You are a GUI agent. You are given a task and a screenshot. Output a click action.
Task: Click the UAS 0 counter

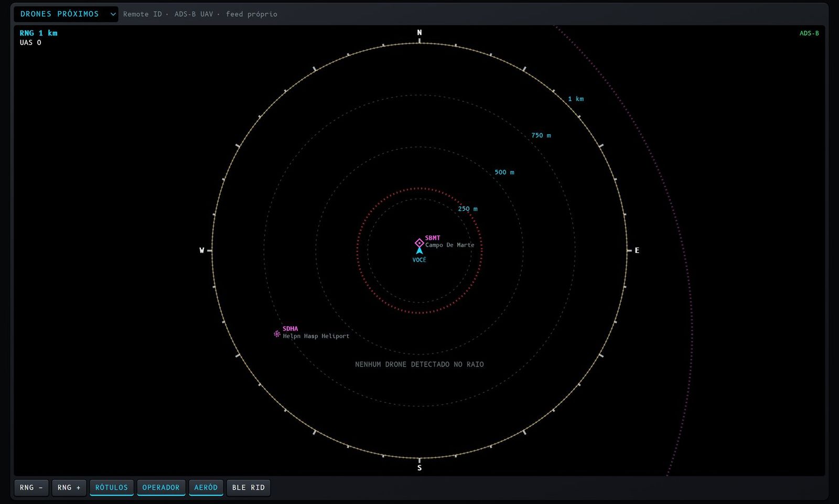click(x=30, y=42)
